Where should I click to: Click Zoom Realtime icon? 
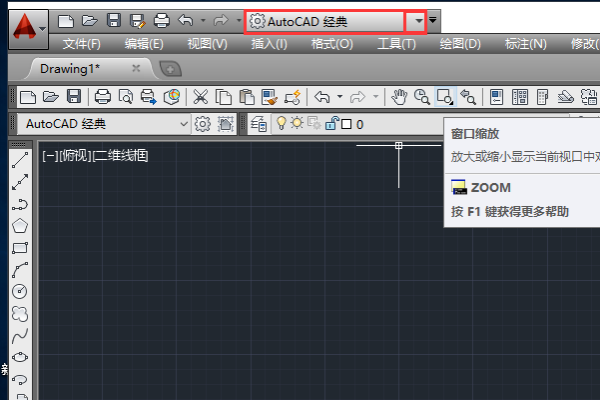(422, 97)
